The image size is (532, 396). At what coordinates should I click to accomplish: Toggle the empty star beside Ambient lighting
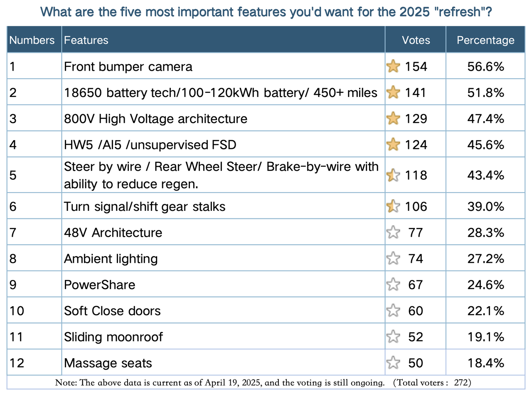(x=393, y=259)
